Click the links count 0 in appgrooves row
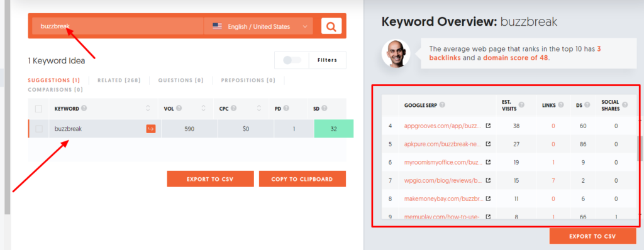 [x=553, y=126]
